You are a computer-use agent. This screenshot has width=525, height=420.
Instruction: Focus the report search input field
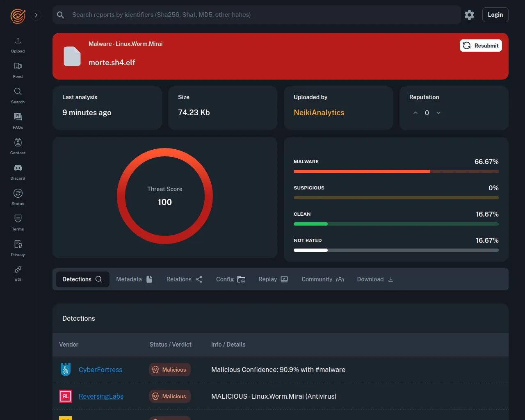262,15
